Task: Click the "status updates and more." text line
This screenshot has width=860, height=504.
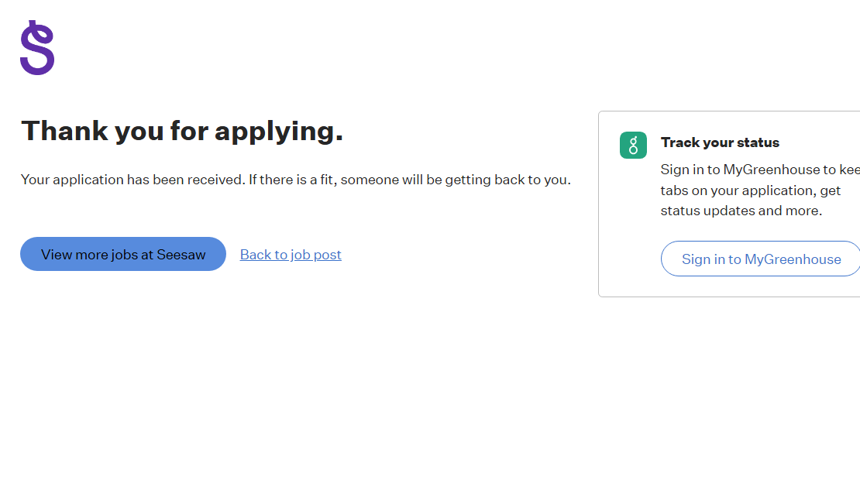Action: tap(741, 211)
